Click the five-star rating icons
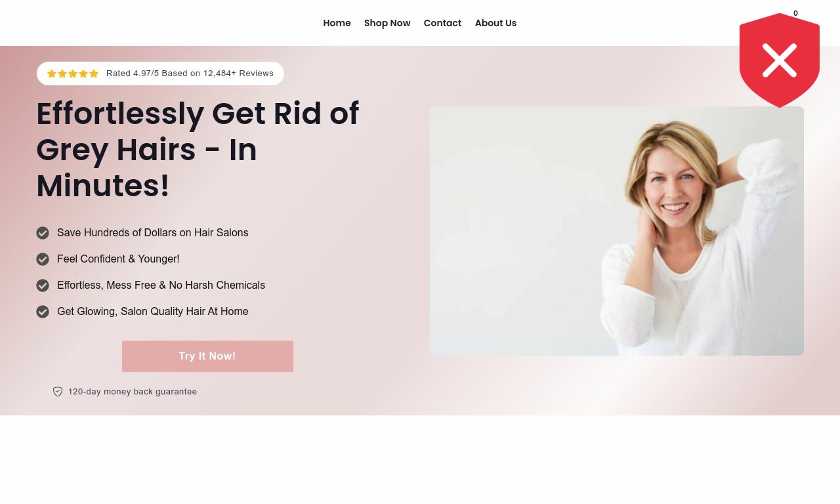The image size is (840, 504). point(73,73)
